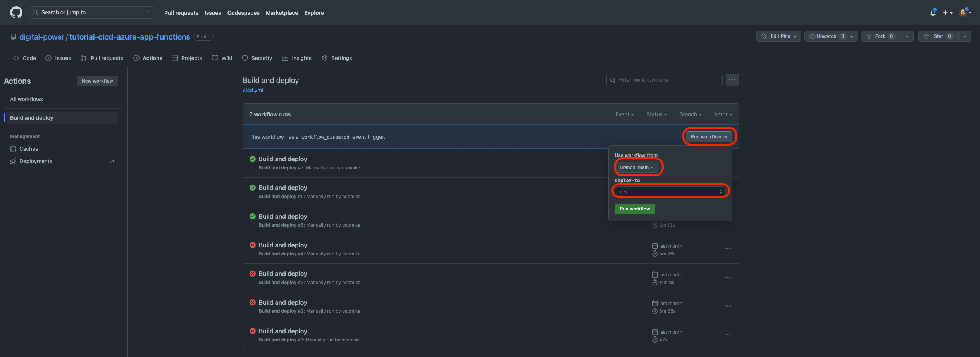Open the cicd.yml workflow file

tap(253, 90)
